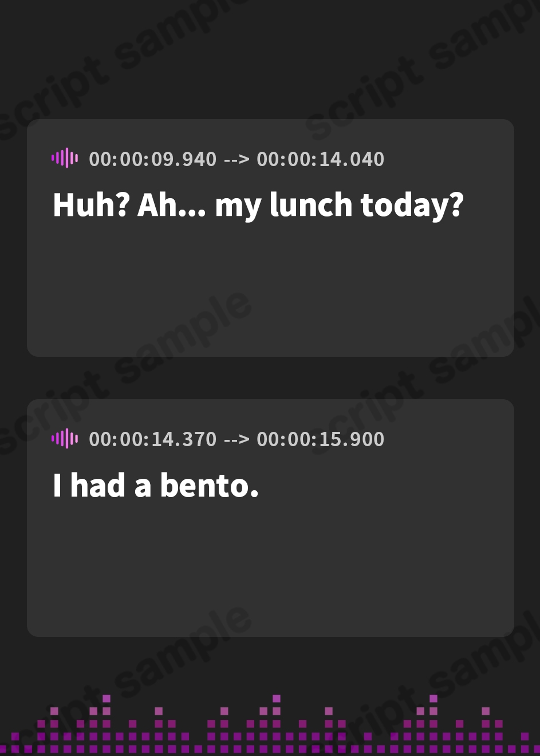
Task: Select the "I had a bento." line
Action: [x=156, y=486]
